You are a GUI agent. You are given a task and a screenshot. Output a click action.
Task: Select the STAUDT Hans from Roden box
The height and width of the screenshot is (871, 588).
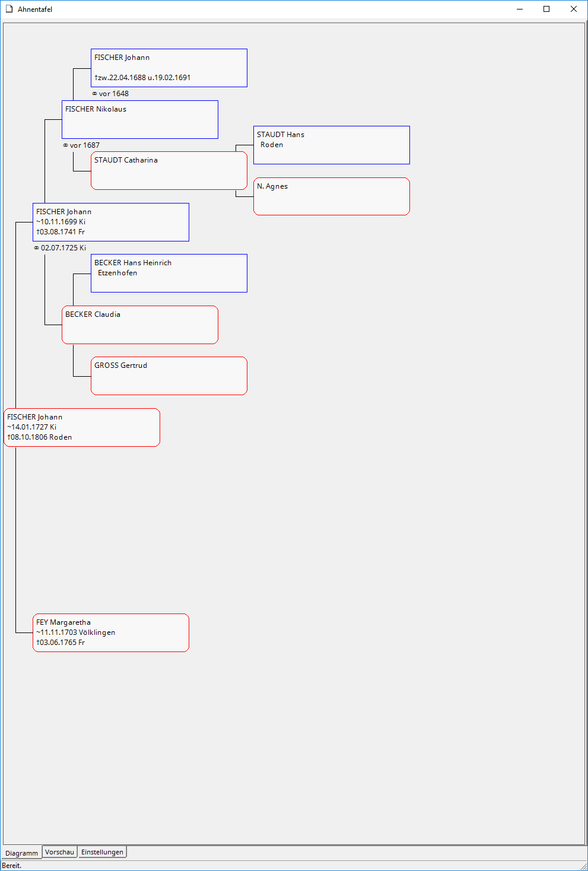point(331,145)
